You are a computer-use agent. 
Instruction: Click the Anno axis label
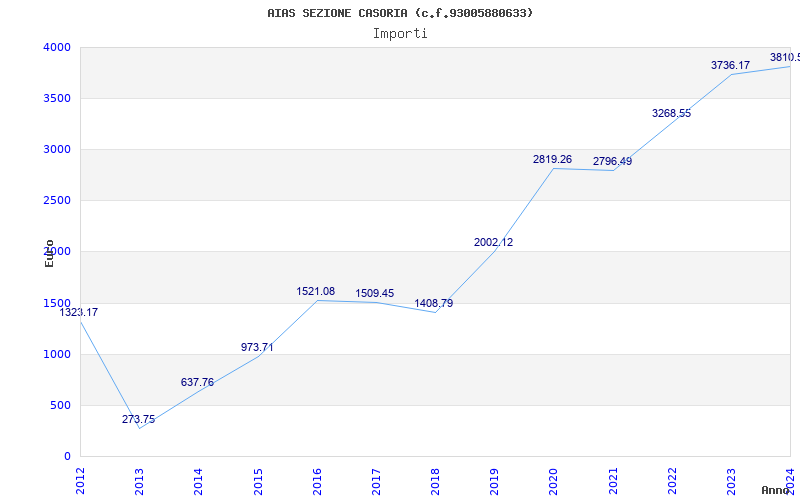pyautogui.click(x=776, y=490)
